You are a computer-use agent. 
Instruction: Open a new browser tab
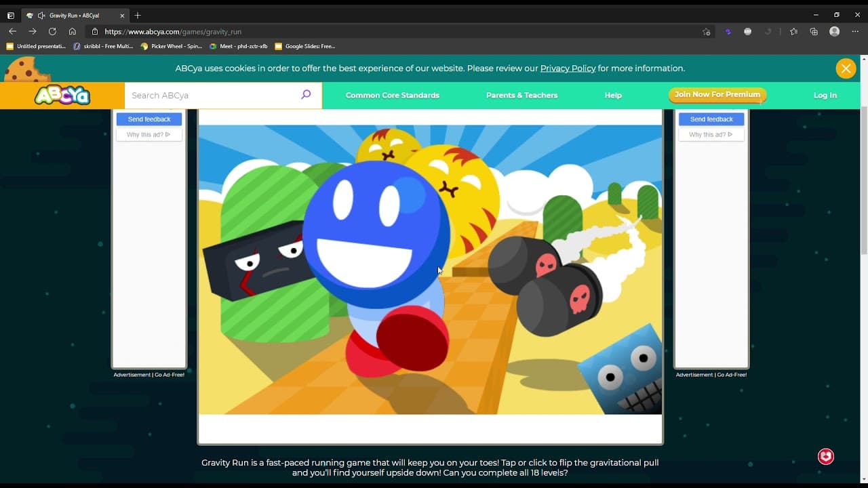pos(138,15)
